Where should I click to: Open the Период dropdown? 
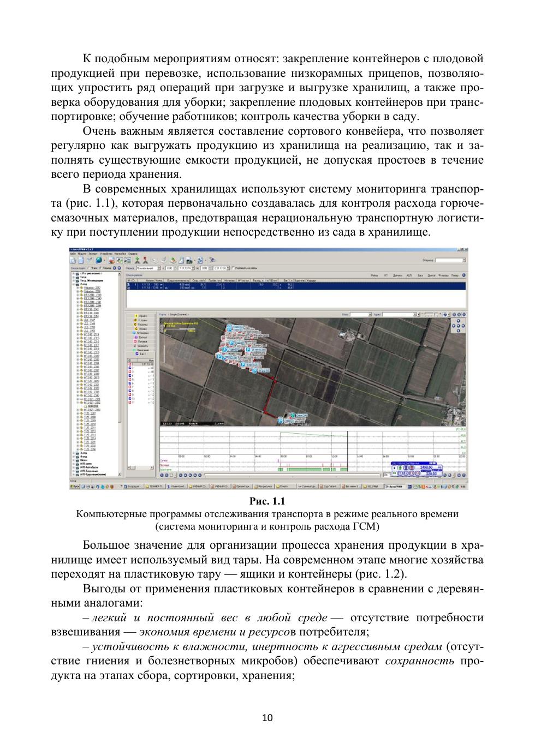tap(159, 268)
